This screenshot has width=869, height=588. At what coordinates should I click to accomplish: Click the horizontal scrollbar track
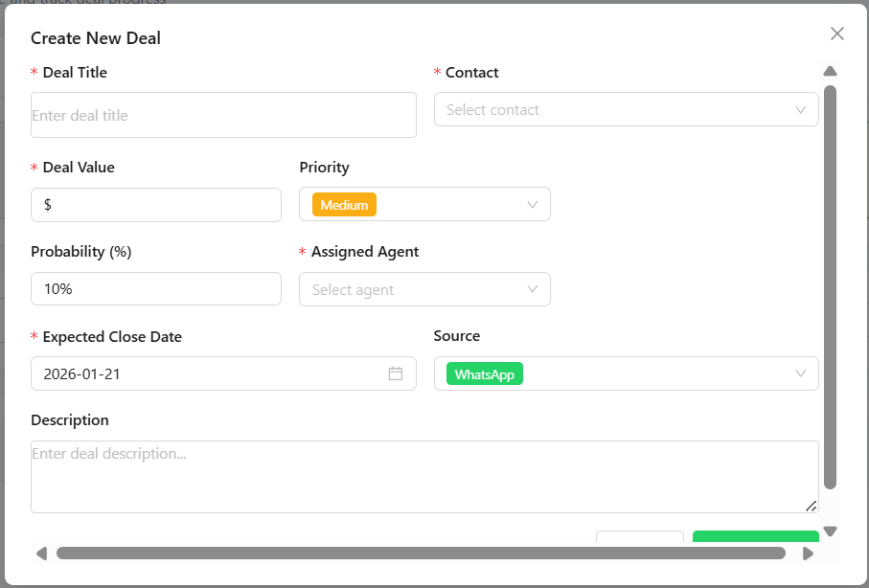point(422,553)
